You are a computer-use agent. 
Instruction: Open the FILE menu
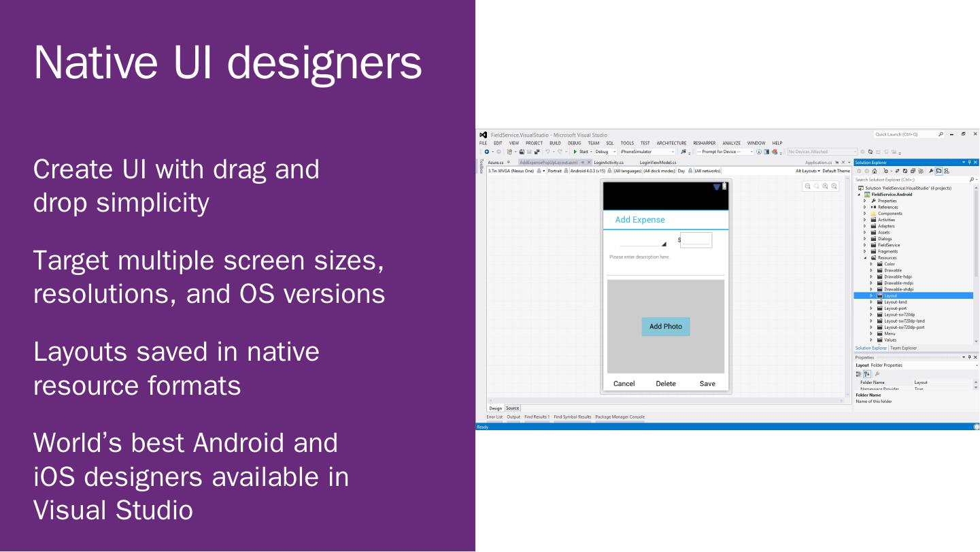[483, 143]
